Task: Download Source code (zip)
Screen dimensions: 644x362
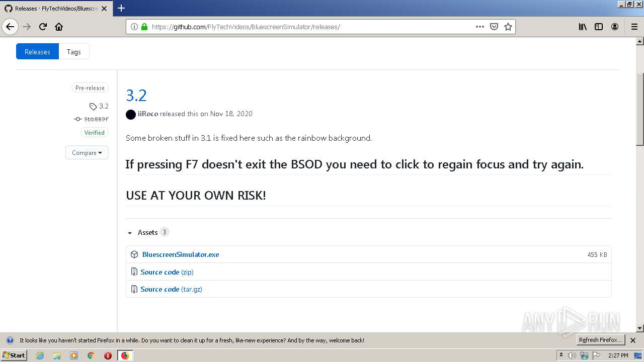Action: (x=167, y=272)
